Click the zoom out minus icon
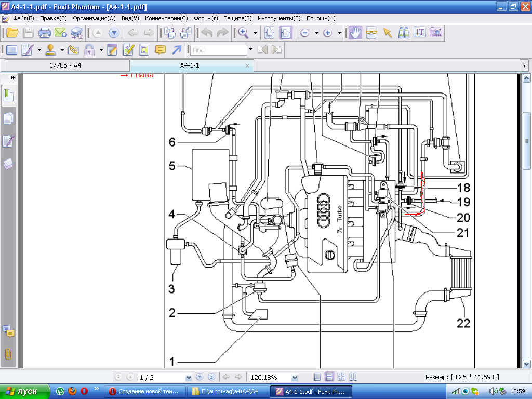The width and height of the screenshot is (532, 399). click(304, 33)
